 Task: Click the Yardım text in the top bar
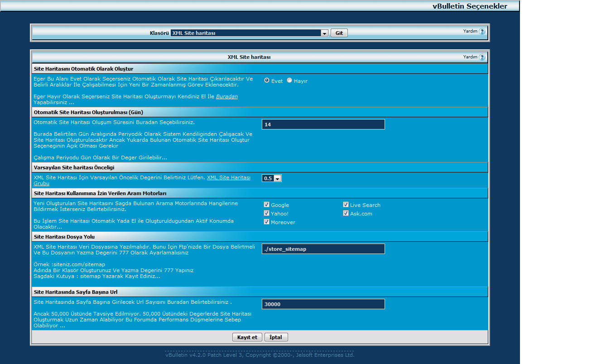[470, 31]
